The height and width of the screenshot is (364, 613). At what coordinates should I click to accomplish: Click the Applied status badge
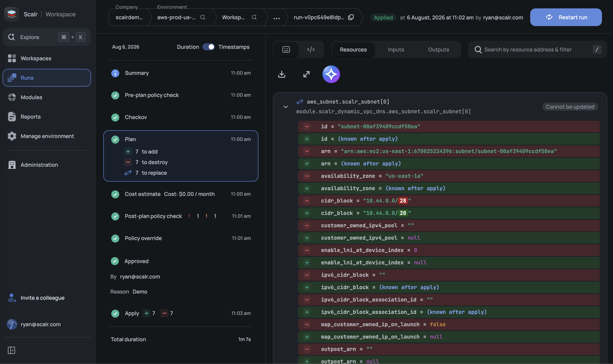click(x=383, y=17)
